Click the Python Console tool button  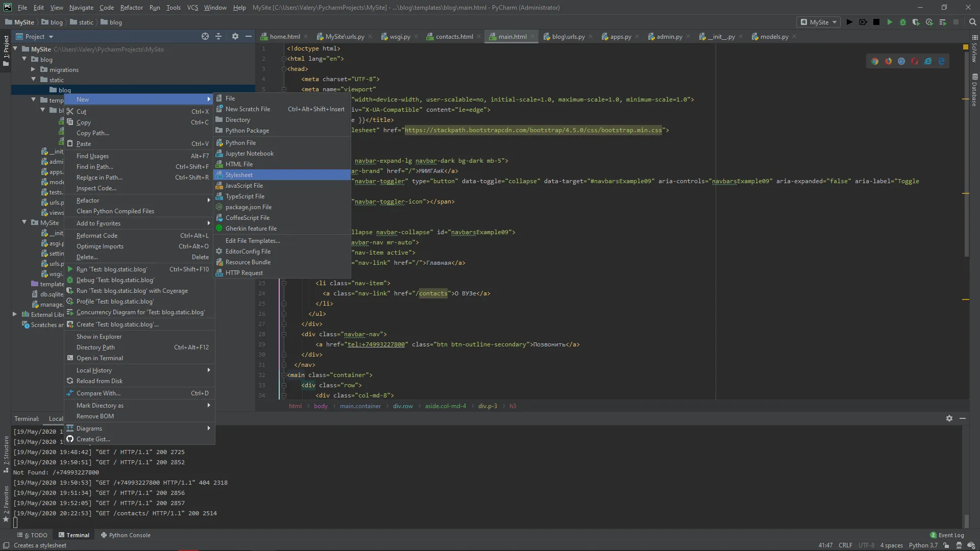[x=126, y=535]
